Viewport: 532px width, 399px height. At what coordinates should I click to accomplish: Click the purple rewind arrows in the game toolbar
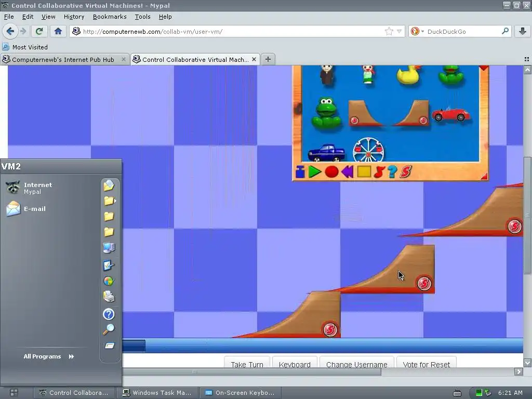348,172
